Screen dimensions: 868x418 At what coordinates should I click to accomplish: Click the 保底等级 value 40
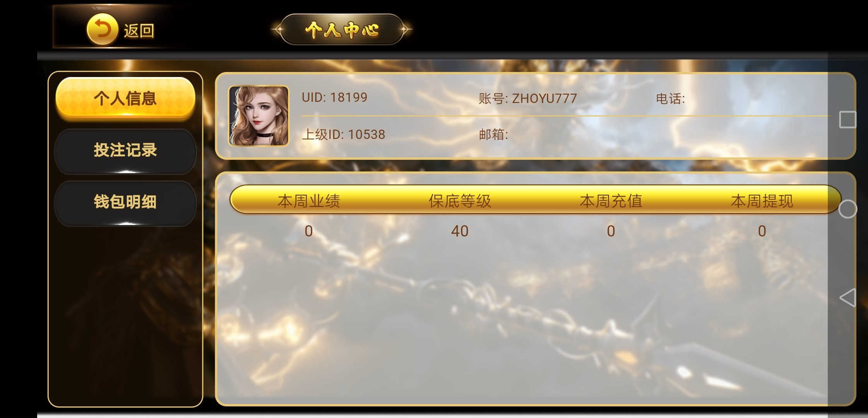coord(460,231)
